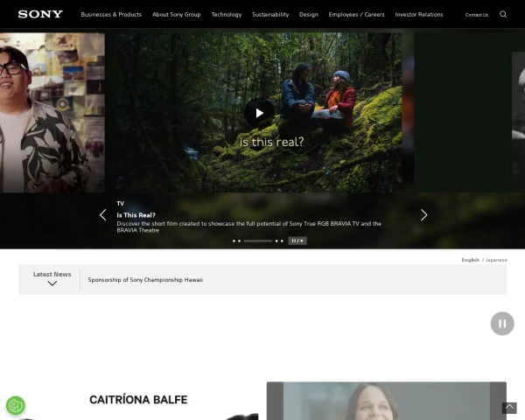The height and width of the screenshot is (420, 525).
Task: Open the Technology menu
Action: pos(227,14)
